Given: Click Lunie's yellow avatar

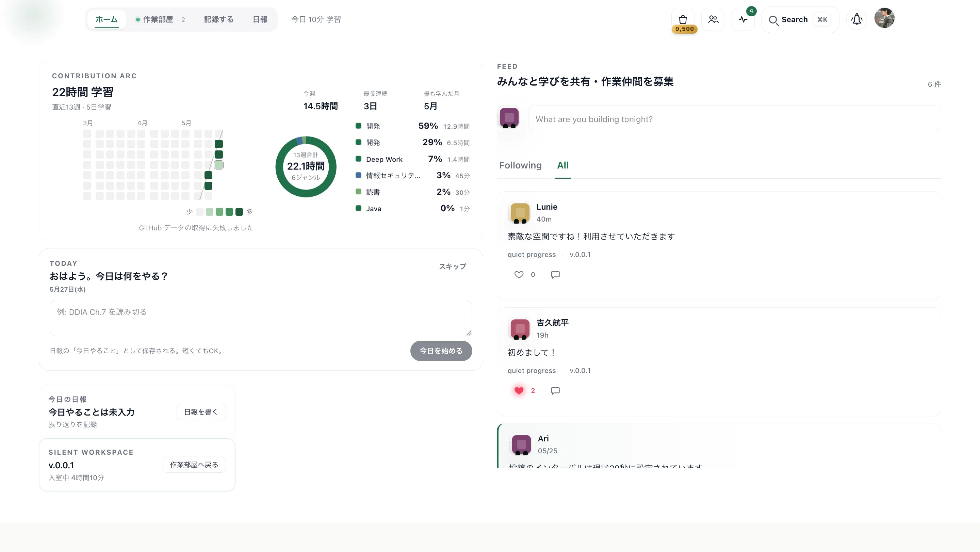Looking at the screenshot, I should pos(520,212).
